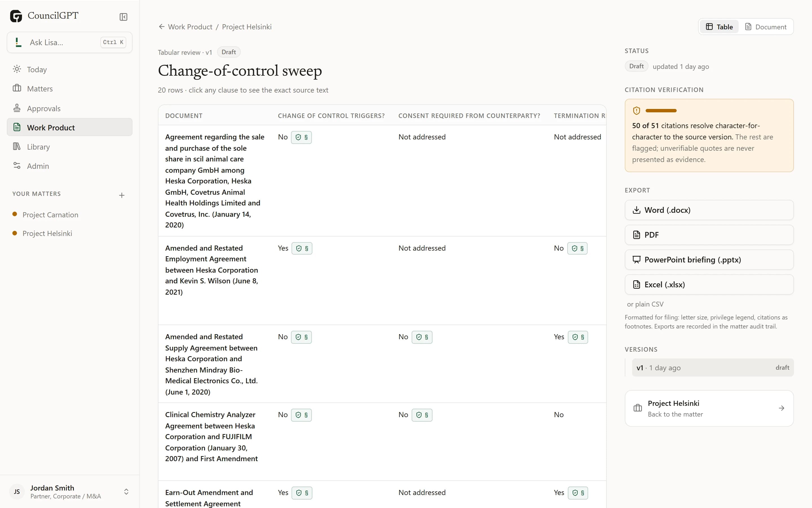Click the Change of Control Triggers column header

click(x=331, y=116)
